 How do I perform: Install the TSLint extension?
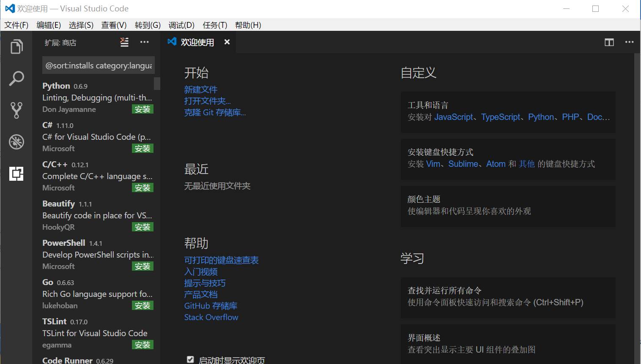pyautogui.click(x=142, y=345)
